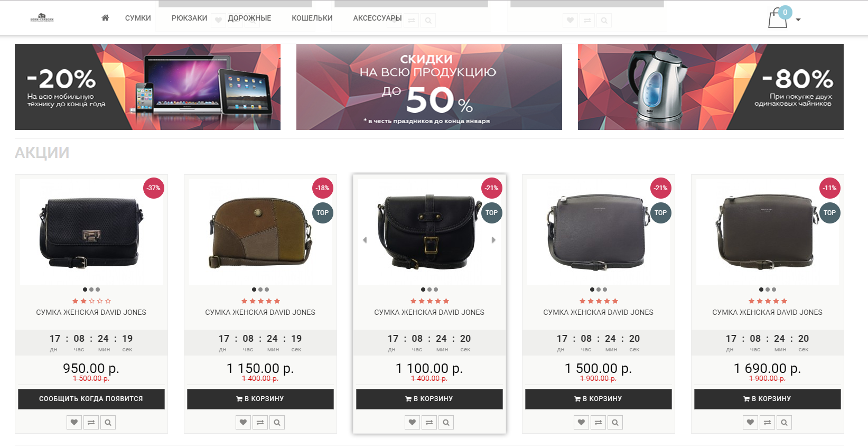The height and width of the screenshot is (448, 868).
Task: Quick view the 1 690.00 р. bag
Action: [x=785, y=423]
